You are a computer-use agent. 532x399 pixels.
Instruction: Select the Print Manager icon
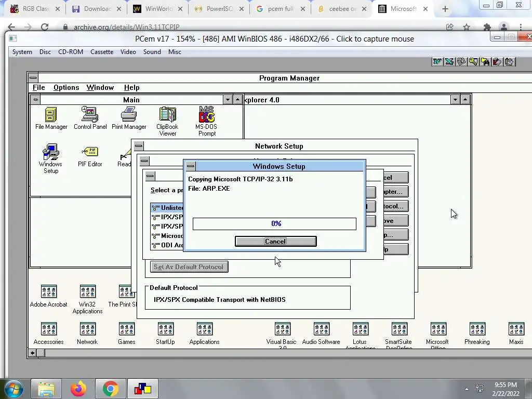click(x=129, y=118)
